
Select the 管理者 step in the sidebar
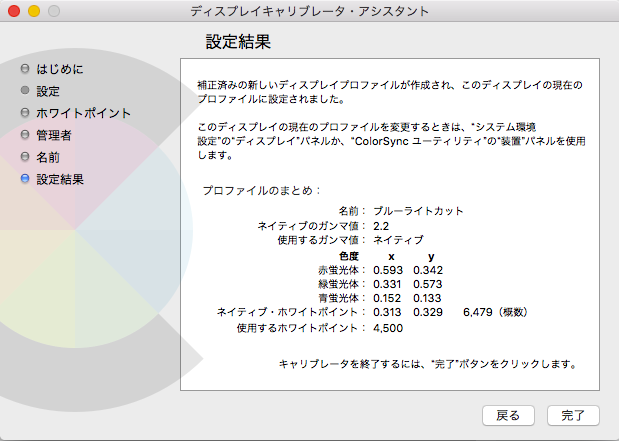tap(54, 135)
